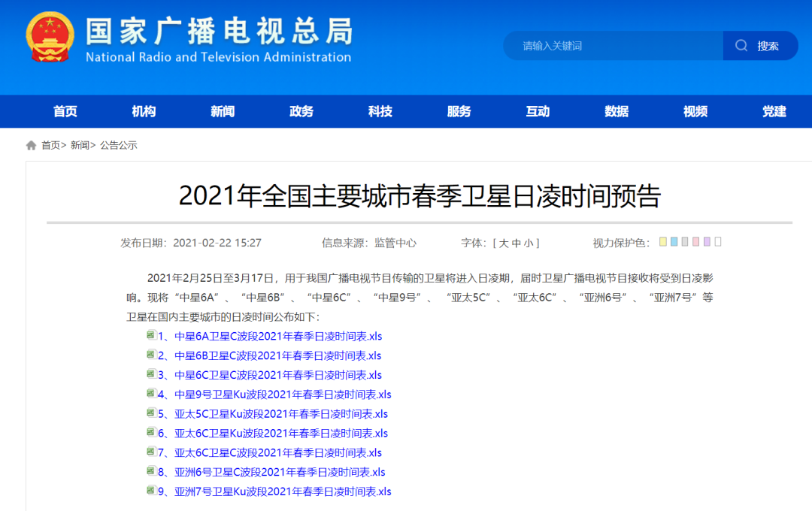Click xls icon beside 亚太6C卫星Ku波段 file
This screenshot has height=511, width=812.
[x=150, y=432]
